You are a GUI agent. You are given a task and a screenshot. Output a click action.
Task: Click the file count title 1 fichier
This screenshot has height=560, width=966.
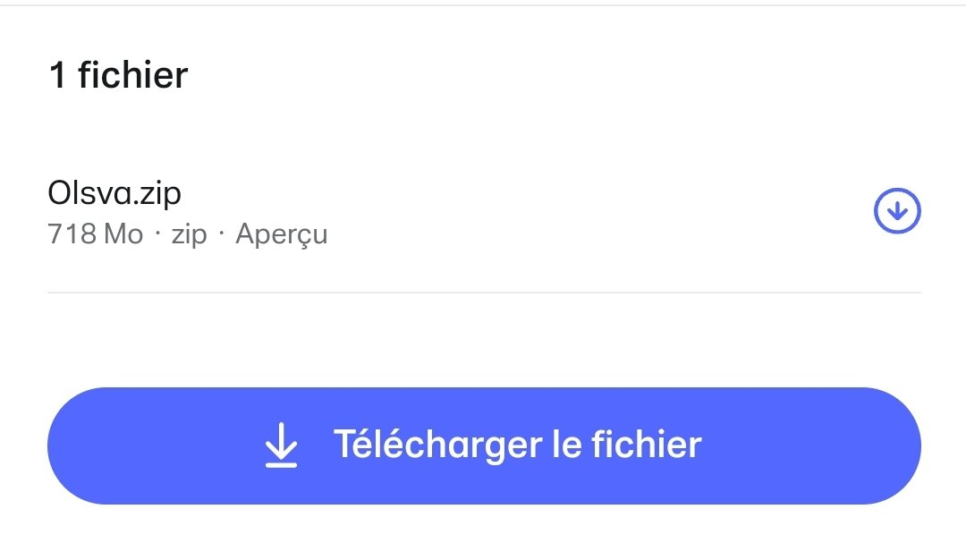point(118,75)
